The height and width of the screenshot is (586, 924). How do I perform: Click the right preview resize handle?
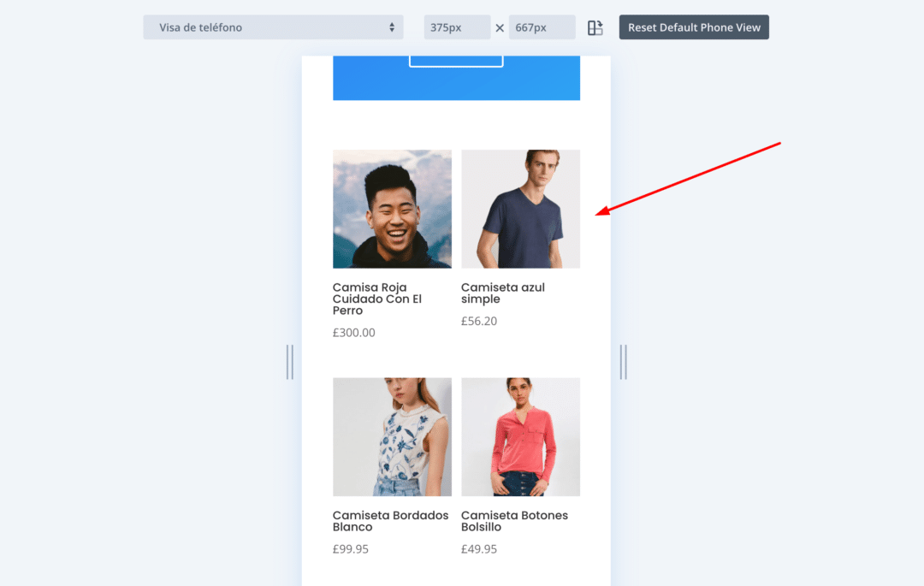pos(623,362)
